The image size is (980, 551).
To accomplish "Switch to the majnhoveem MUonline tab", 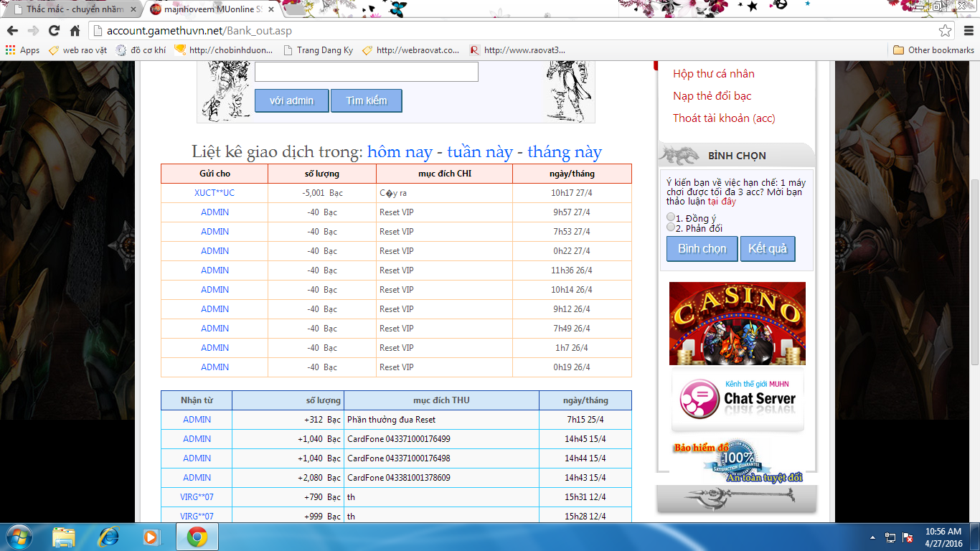I will click(x=212, y=9).
